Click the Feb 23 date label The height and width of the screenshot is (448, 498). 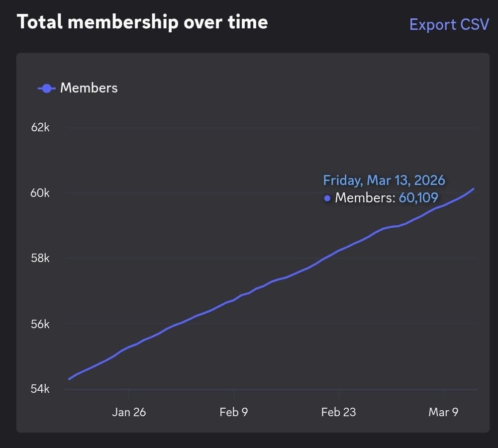tap(338, 412)
